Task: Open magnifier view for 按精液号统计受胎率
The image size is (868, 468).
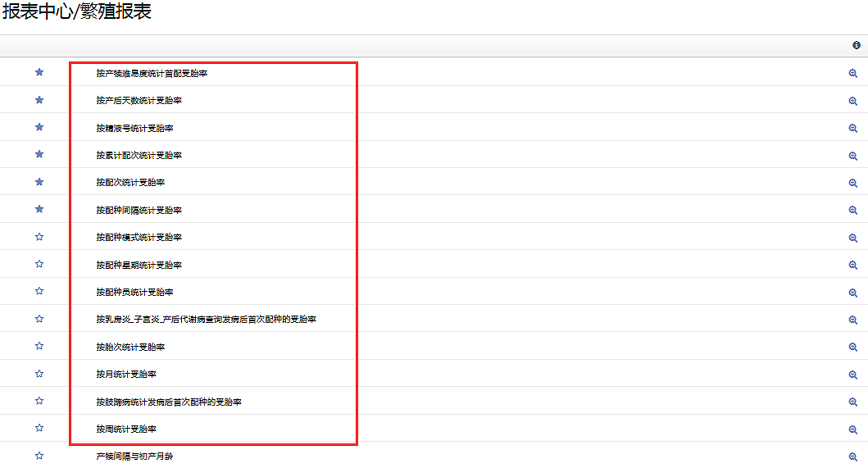Action: [x=853, y=129]
